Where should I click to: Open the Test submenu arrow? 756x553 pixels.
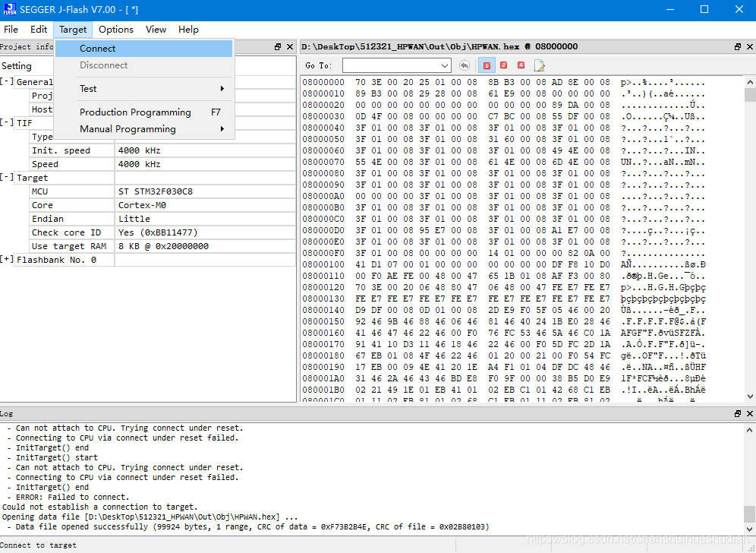coord(222,88)
